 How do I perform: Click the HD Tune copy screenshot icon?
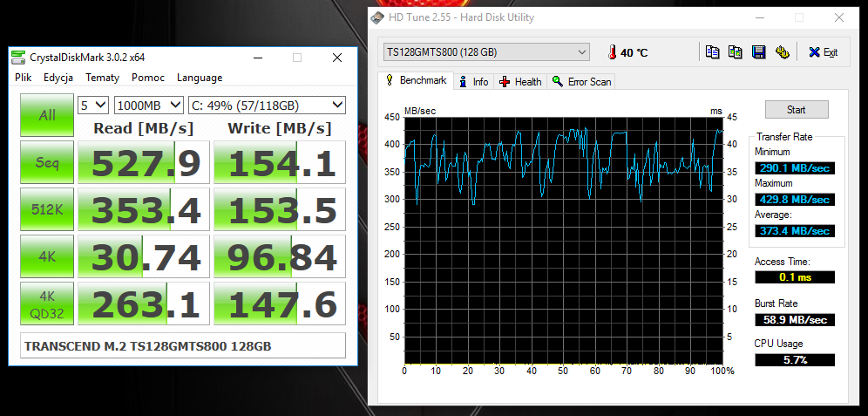point(736,52)
